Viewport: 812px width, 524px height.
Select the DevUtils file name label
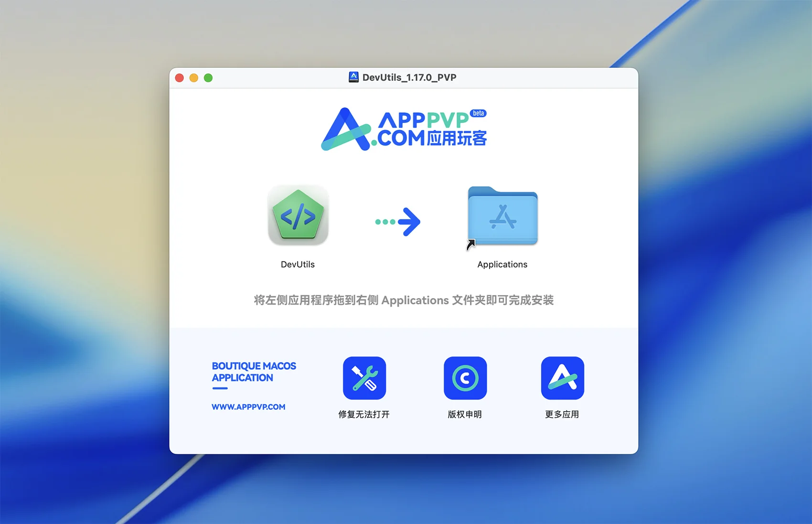tap(298, 265)
